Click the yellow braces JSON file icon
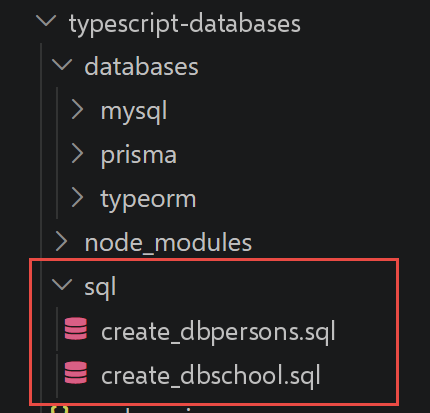This screenshot has width=430, height=413. coord(60,409)
